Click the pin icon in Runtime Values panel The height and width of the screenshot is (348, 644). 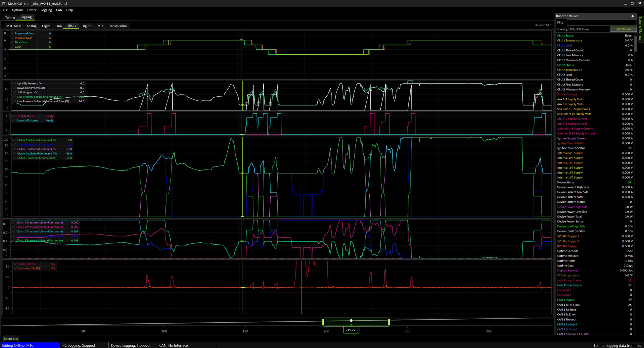point(632,16)
